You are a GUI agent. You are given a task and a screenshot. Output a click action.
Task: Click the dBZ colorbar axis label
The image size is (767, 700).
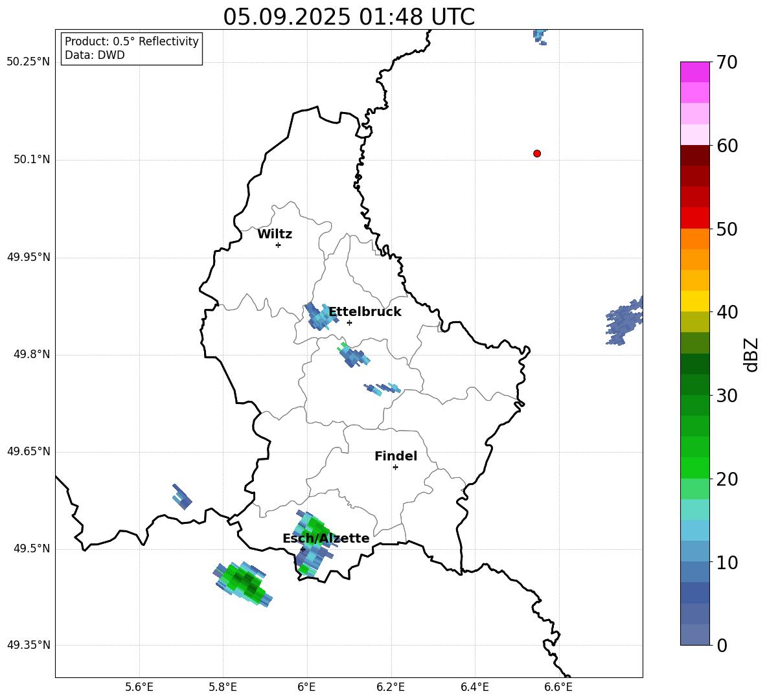tap(751, 354)
